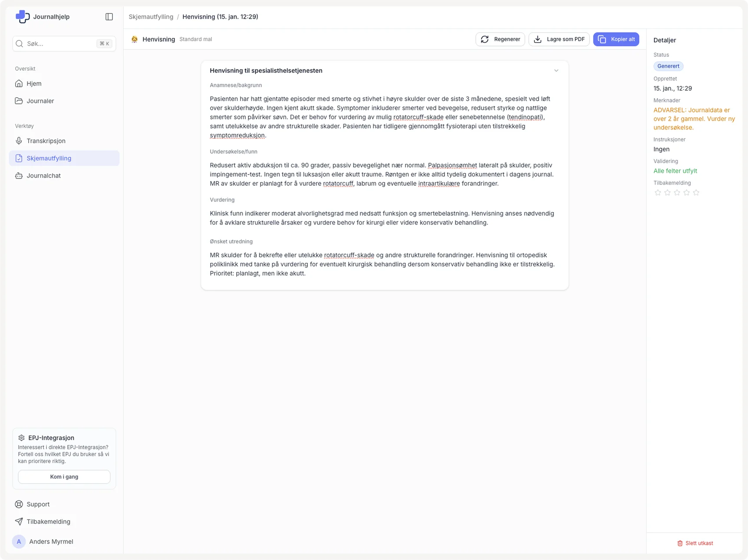The width and height of the screenshot is (748, 560).
Task: Give a five-star feedback rating
Action: 696,192
